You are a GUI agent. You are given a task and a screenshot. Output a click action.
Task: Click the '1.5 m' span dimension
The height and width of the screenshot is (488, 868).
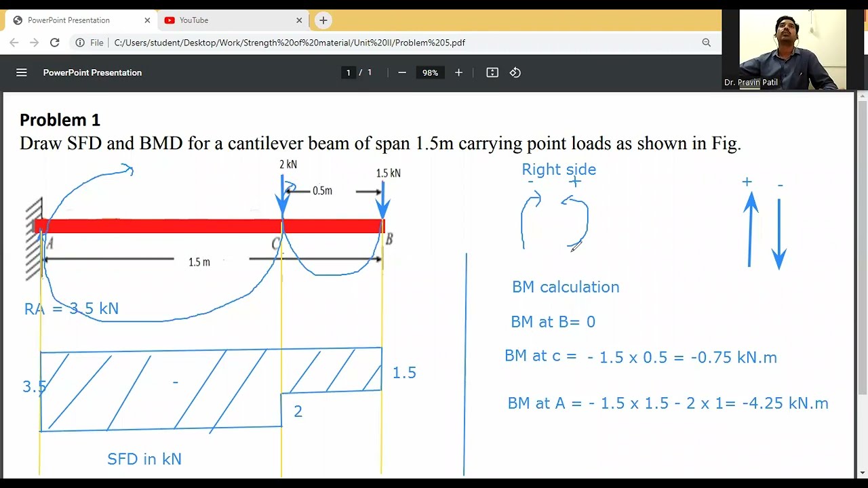199,262
